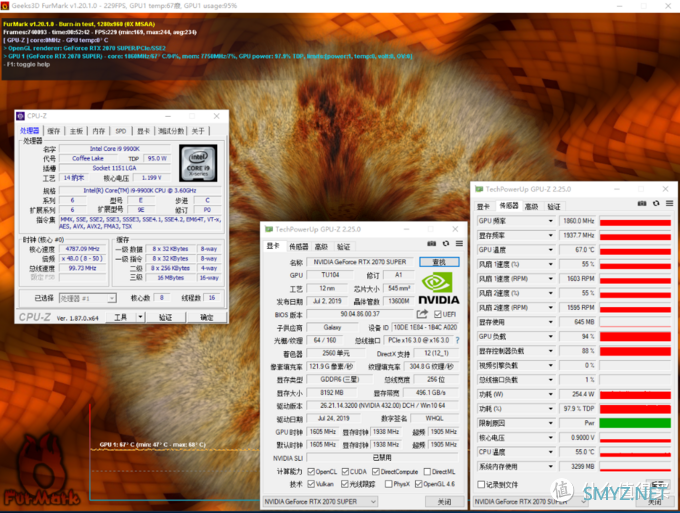
Task: Click GPU name field NVIDIA GeForce RTX 2070 SUPER
Action: (x=360, y=262)
